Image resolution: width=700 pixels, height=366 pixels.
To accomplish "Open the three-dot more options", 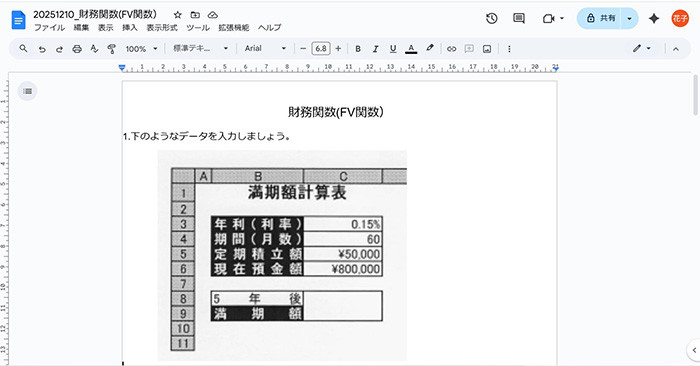I will point(509,49).
